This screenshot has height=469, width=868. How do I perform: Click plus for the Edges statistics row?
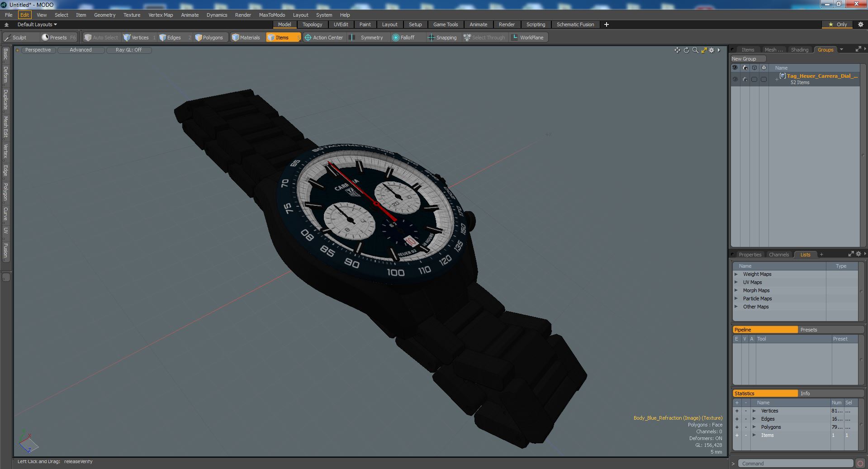pos(736,419)
